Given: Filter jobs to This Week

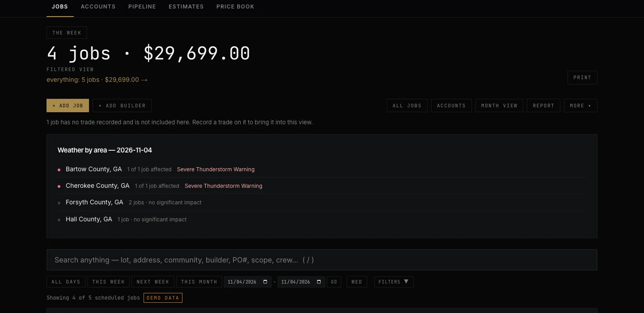Looking at the screenshot, I should (108, 282).
